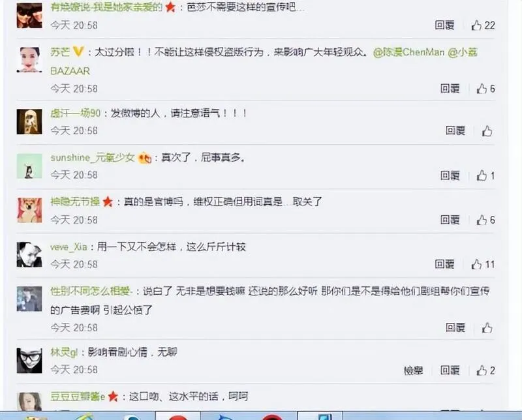Reply to 林灵gl's comment
Screen dimensions: 522x420
coord(450,370)
